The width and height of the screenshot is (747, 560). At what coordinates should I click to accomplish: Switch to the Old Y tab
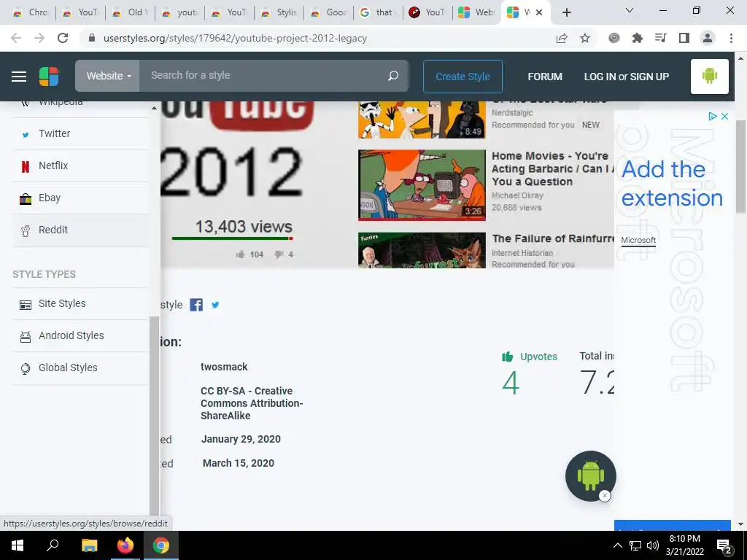pyautogui.click(x=131, y=12)
